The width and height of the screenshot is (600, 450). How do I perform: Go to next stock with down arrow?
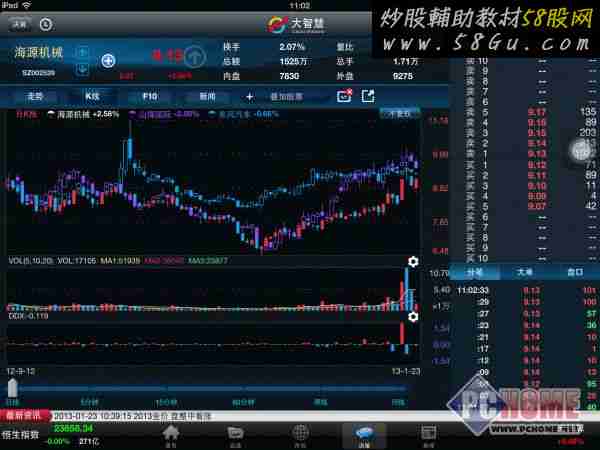point(83,70)
